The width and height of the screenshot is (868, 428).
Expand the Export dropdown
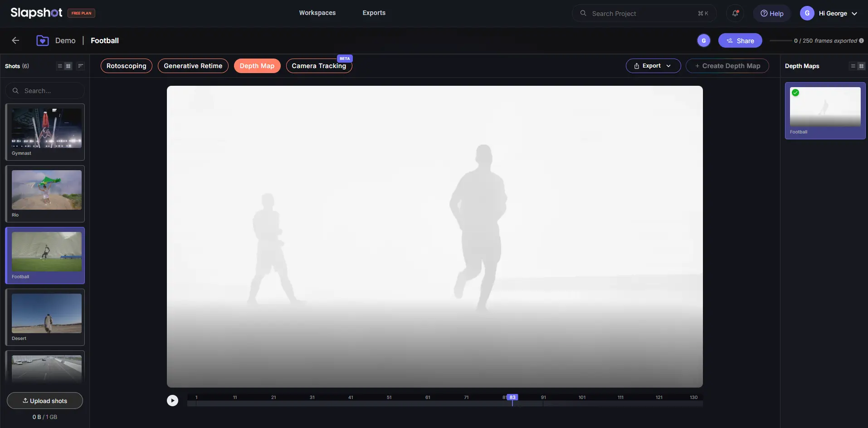(653, 66)
